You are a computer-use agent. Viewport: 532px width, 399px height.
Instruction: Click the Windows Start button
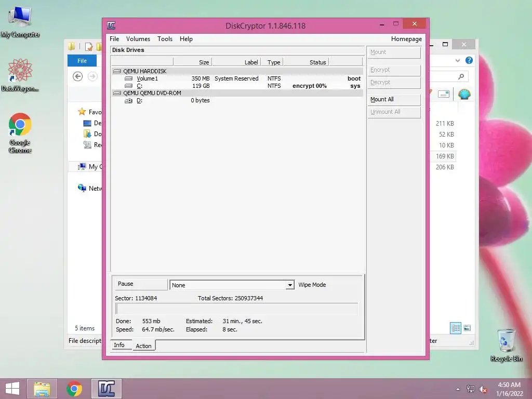[12, 389]
